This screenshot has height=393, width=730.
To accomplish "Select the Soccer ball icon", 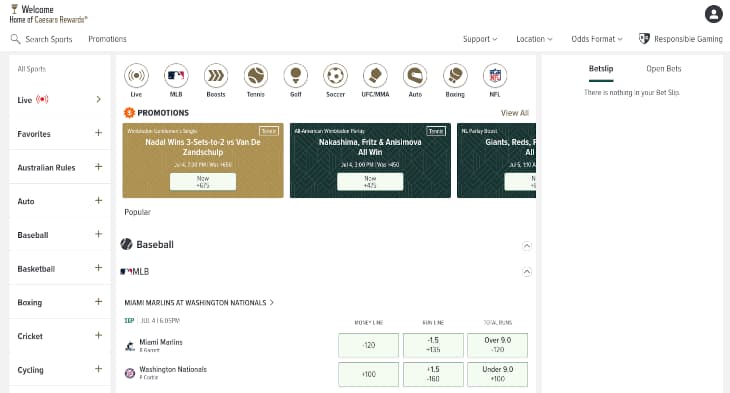I will click(x=335, y=75).
